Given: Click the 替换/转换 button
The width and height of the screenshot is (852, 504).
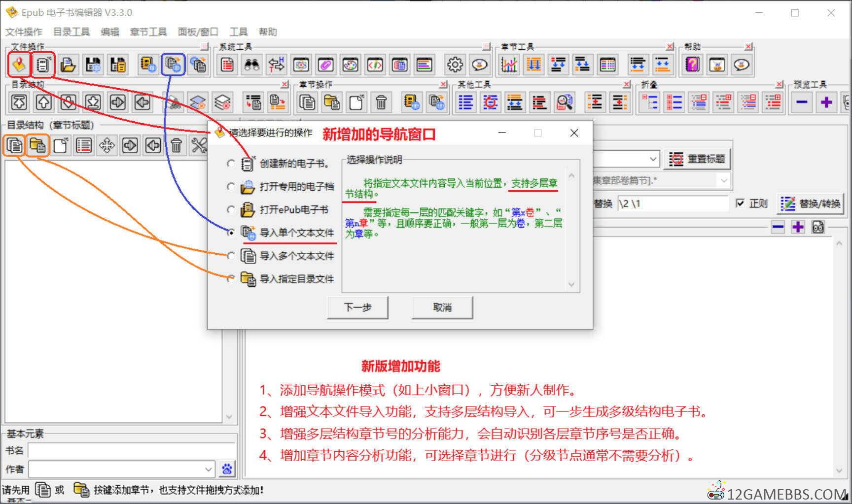Looking at the screenshot, I should click(x=811, y=203).
